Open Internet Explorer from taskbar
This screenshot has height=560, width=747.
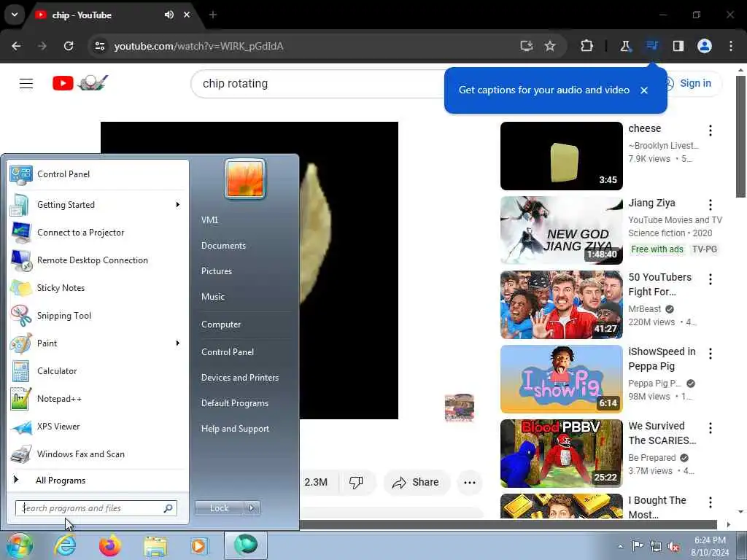tap(65, 545)
